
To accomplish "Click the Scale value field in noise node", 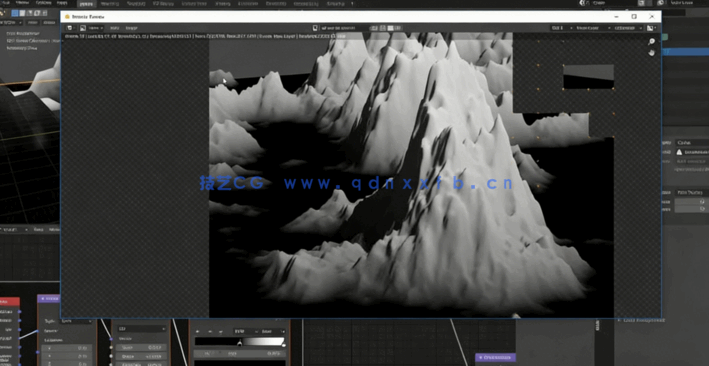I will click(142, 347).
